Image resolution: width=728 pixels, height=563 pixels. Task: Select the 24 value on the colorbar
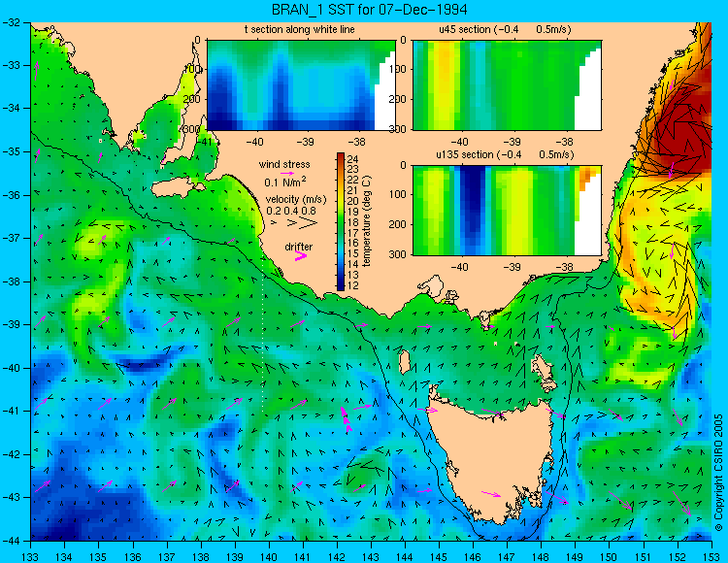pos(353,159)
